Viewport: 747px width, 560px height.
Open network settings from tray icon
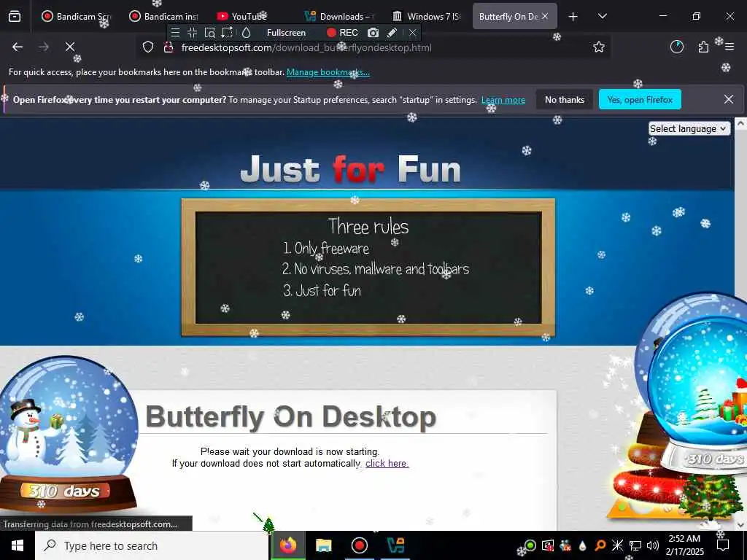pyautogui.click(x=635, y=545)
